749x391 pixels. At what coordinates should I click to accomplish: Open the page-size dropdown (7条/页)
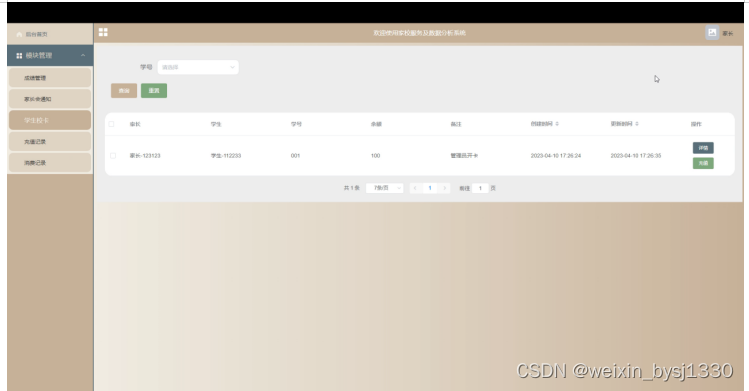pos(385,188)
